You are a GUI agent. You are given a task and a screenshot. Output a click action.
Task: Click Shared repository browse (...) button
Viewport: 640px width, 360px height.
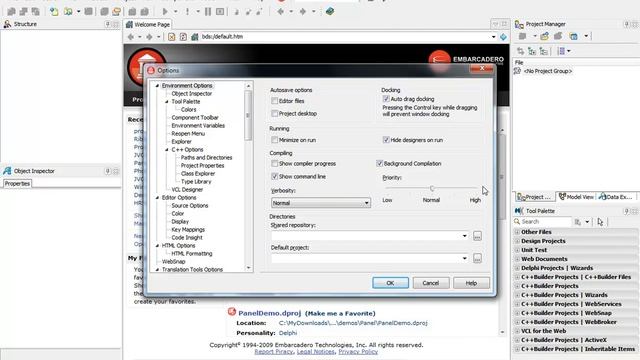click(x=477, y=236)
